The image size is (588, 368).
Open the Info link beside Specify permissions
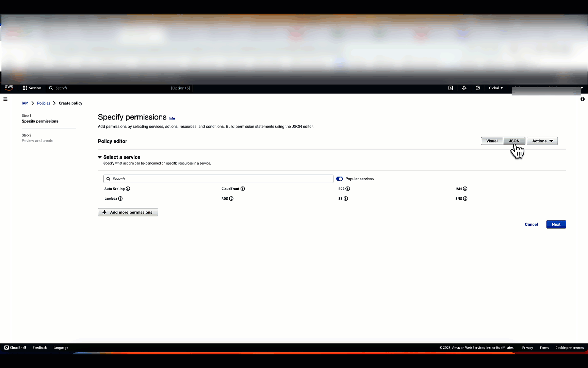[172, 119]
